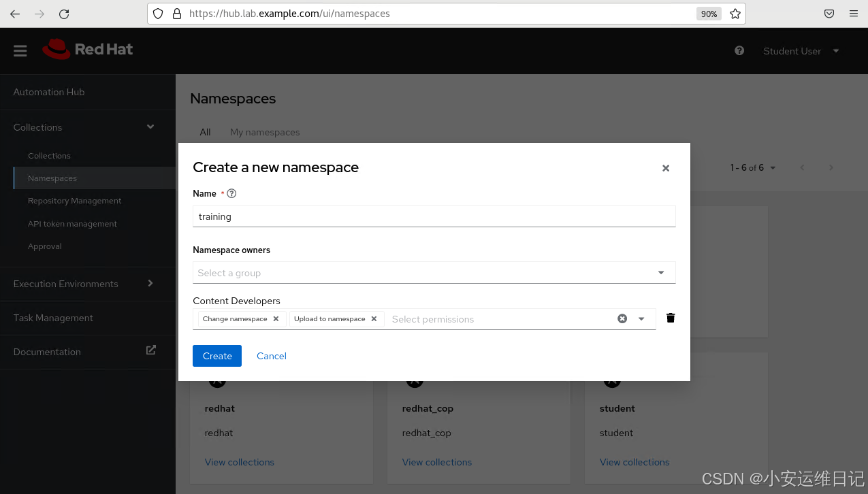Remove the Upload to namespace permission chip
Image resolution: width=868 pixels, height=494 pixels.
[x=374, y=318]
